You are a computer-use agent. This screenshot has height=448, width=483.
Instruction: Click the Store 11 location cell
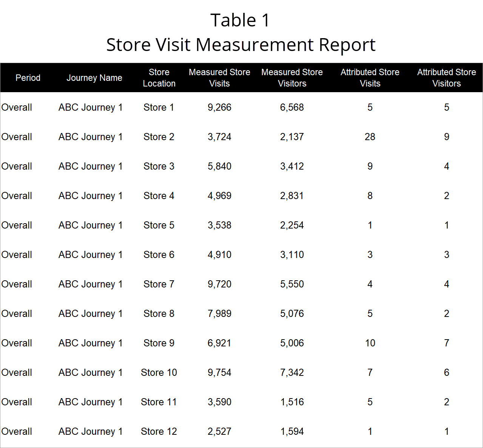point(159,402)
